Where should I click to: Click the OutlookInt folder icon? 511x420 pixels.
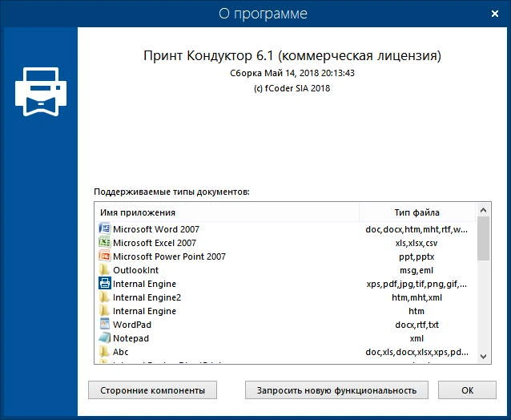coord(104,269)
